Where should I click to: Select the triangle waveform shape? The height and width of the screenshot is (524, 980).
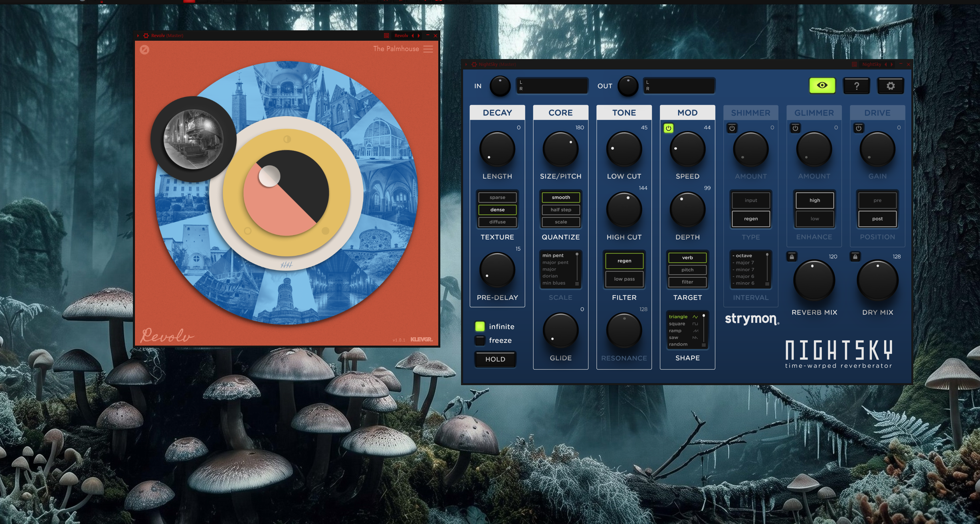click(683, 316)
